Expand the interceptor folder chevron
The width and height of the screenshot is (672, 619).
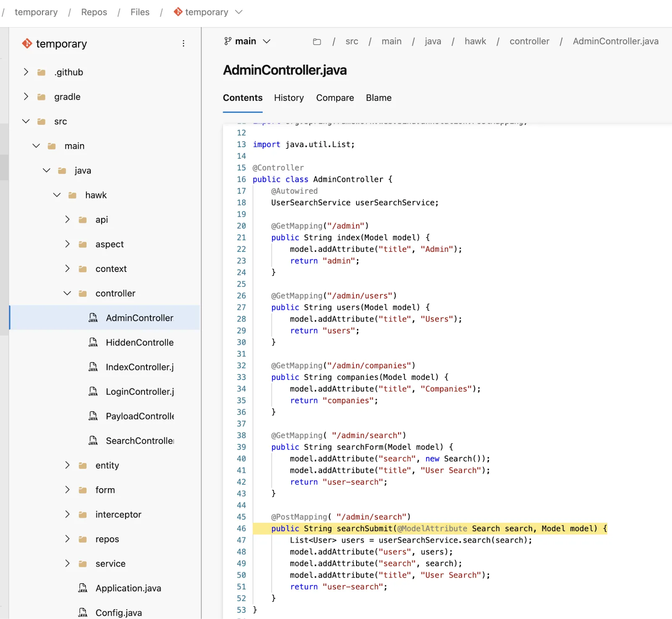pos(67,514)
